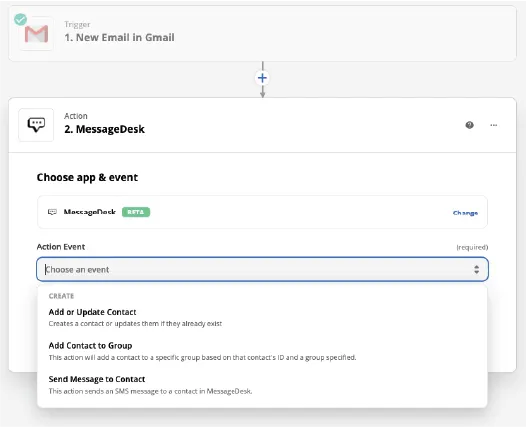Add a step with the plus button
The image size is (527, 427).
tap(262, 78)
